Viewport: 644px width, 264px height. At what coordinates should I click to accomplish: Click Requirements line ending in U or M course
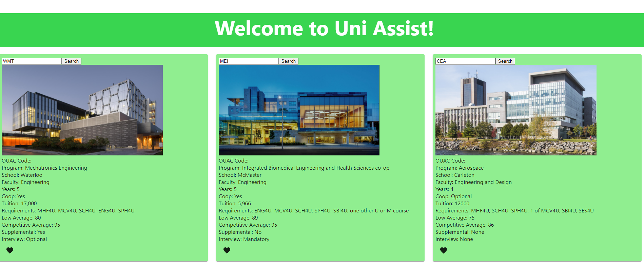click(x=314, y=211)
